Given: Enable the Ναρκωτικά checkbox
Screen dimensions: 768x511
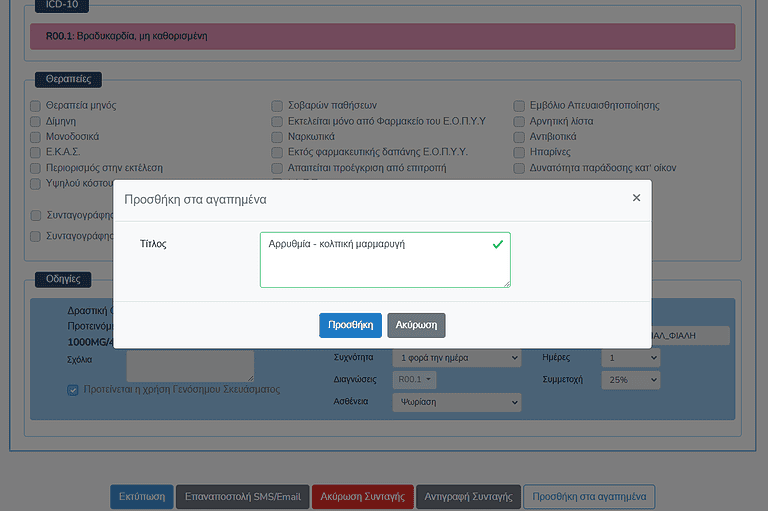Looking at the screenshot, I should [x=278, y=137].
